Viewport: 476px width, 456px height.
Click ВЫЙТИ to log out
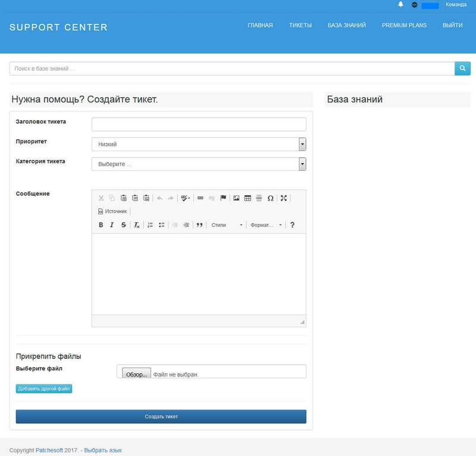452,25
